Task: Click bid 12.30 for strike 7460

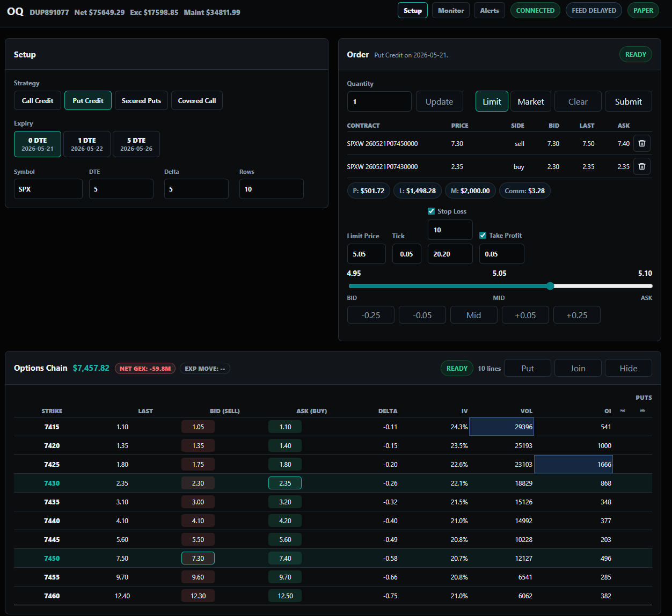Action: [x=198, y=596]
